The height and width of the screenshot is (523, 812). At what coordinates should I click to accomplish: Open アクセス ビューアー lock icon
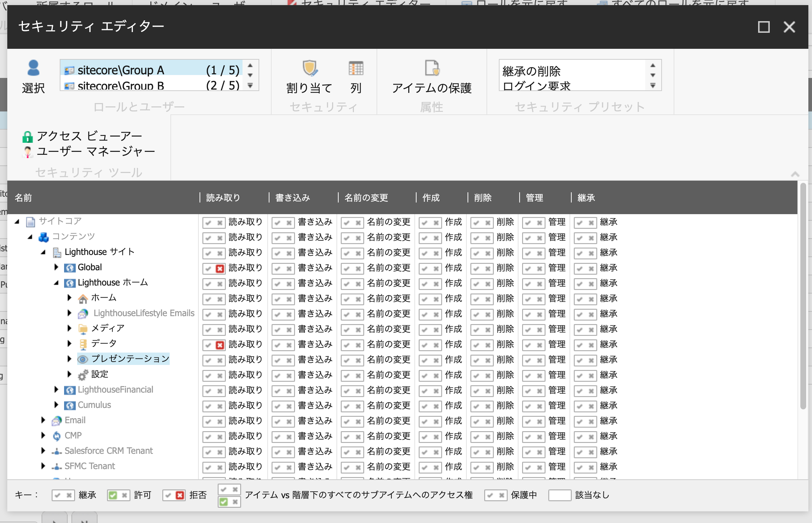(27, 137)
